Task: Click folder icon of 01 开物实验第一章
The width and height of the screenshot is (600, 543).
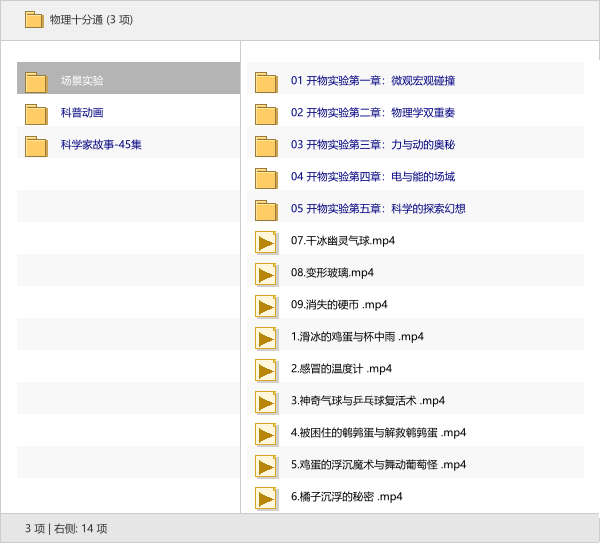Action: pyautogui.click(x=265, y=82)
